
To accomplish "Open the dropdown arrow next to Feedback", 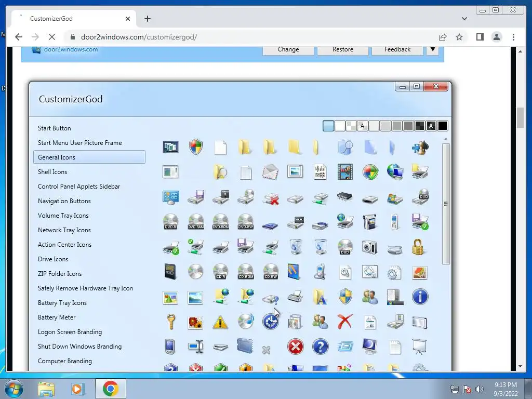I will coord(433,49).
